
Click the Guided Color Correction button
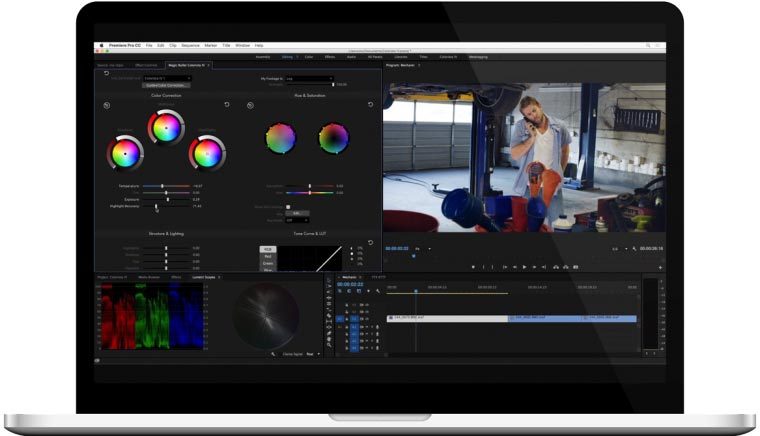coord(166,85)
